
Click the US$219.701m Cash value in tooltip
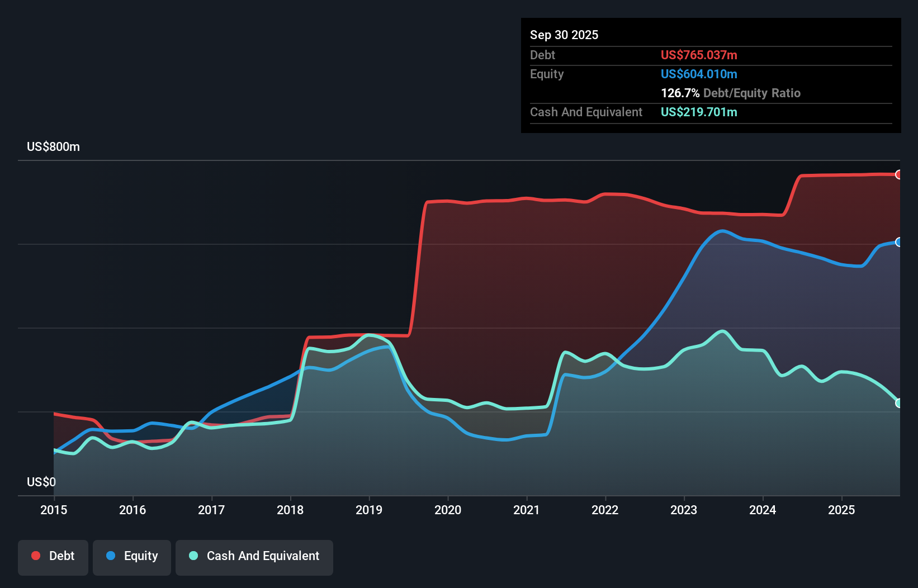coord(699,112)
